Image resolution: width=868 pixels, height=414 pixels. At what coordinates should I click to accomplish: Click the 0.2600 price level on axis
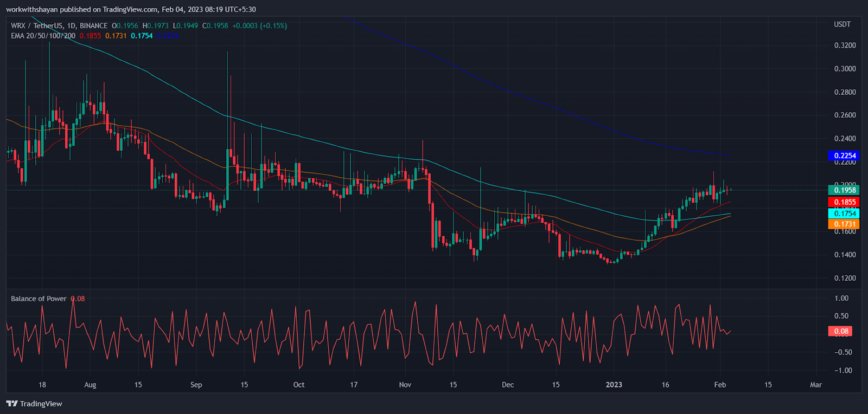(845, 115)
